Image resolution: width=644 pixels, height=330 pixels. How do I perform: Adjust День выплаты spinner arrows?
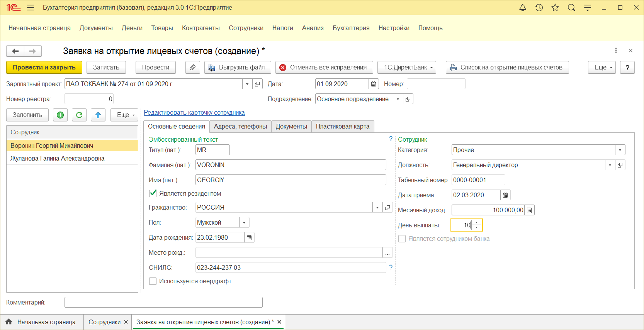pyautogui.click(x=476, y=225)
